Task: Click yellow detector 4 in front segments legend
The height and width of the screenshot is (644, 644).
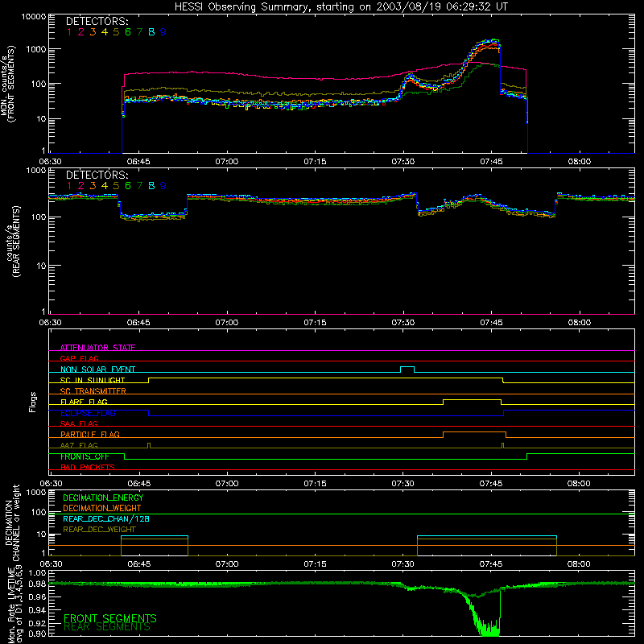Action: click(105, 32)
